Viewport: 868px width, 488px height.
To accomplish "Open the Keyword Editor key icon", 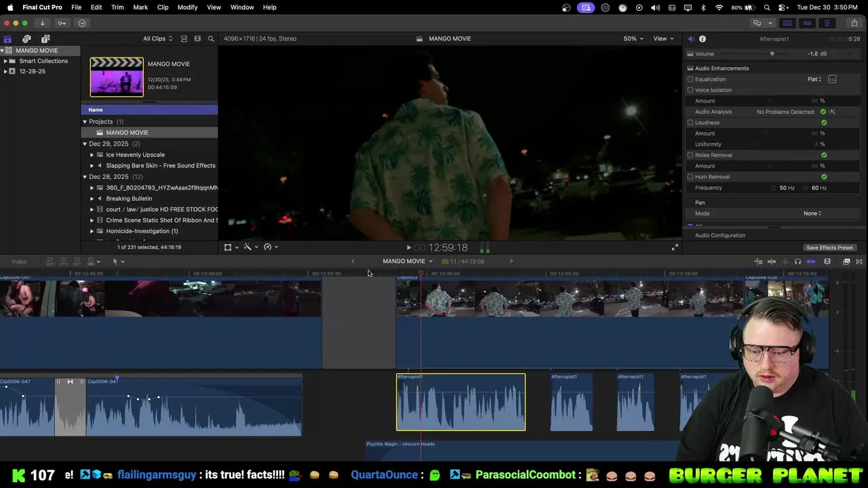I will (62, 23).
